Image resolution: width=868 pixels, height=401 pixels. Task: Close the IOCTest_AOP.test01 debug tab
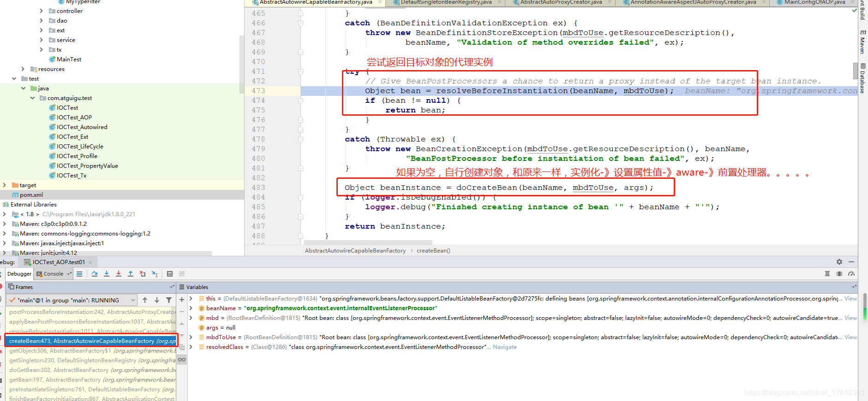click(x=90, y=262)
